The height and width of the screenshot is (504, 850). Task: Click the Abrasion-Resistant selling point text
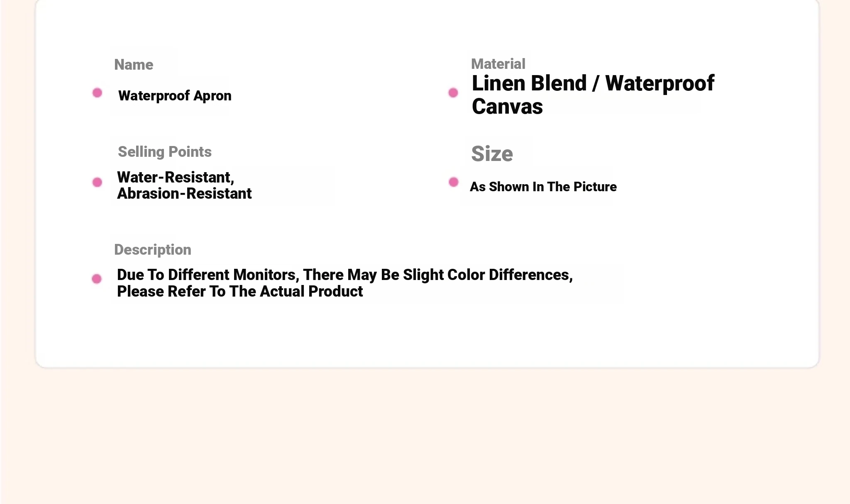(184, 194)
